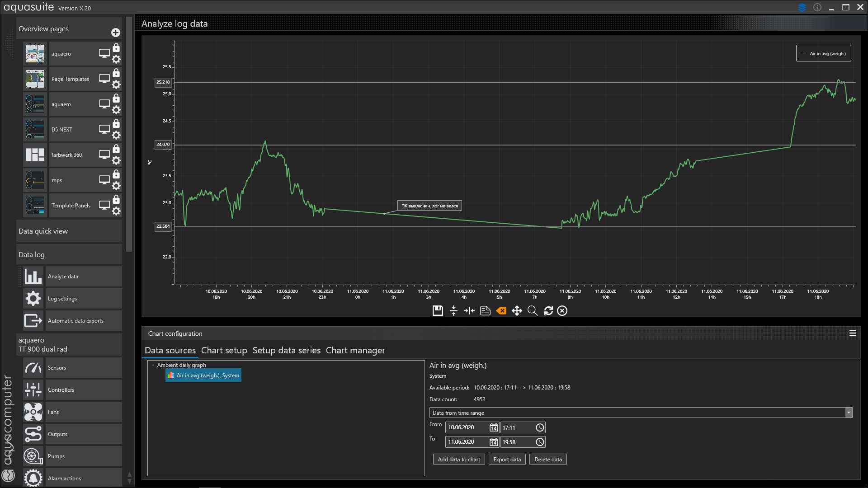Click the orange delete marker icon
868x488 pixels.
(501, 311)
